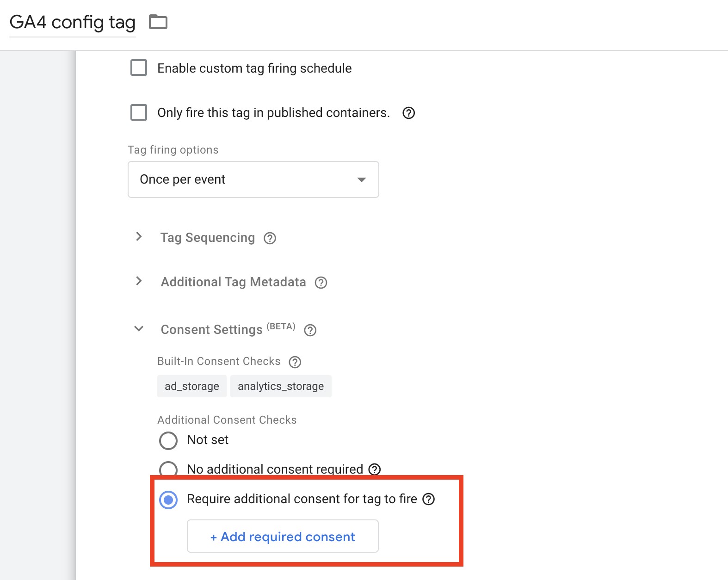The height and width of the screenshot is (580, 728).
Task: Open Consent Settings help icon
Action: point(310,330)
